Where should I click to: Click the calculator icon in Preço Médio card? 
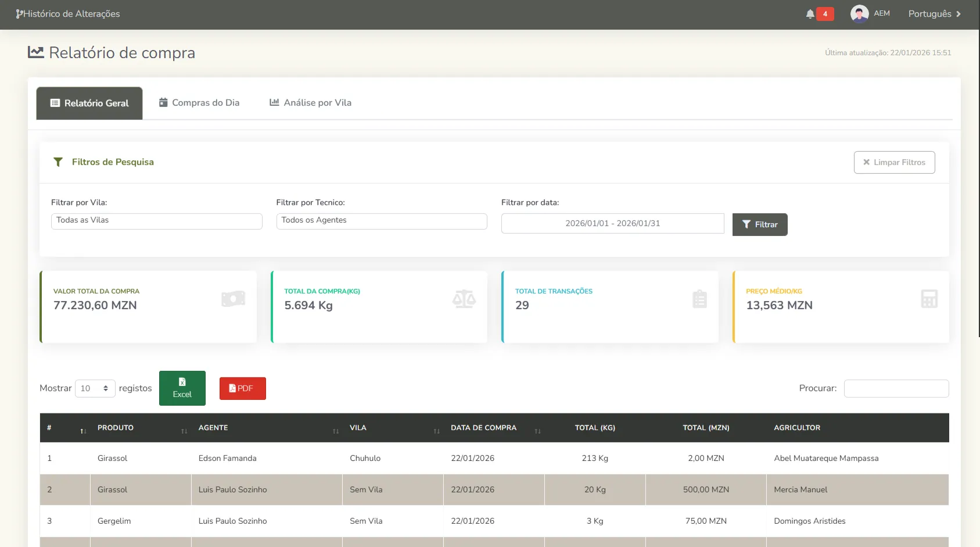tap(929, 299)
